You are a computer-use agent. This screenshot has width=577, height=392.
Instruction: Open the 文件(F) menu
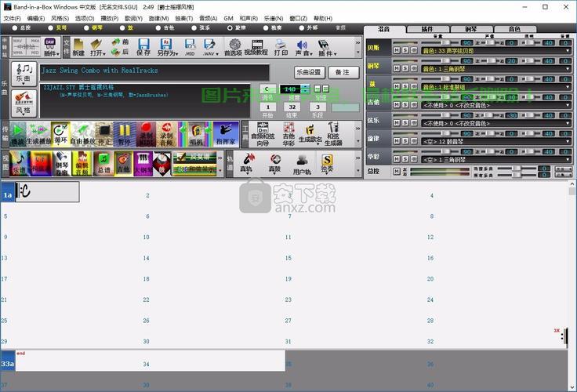12,18
